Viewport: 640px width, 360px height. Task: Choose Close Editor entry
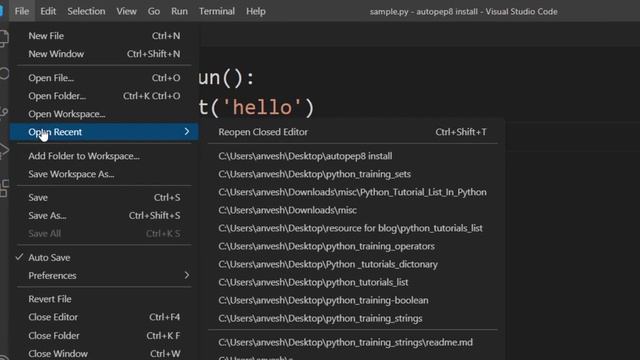(104, 317)
